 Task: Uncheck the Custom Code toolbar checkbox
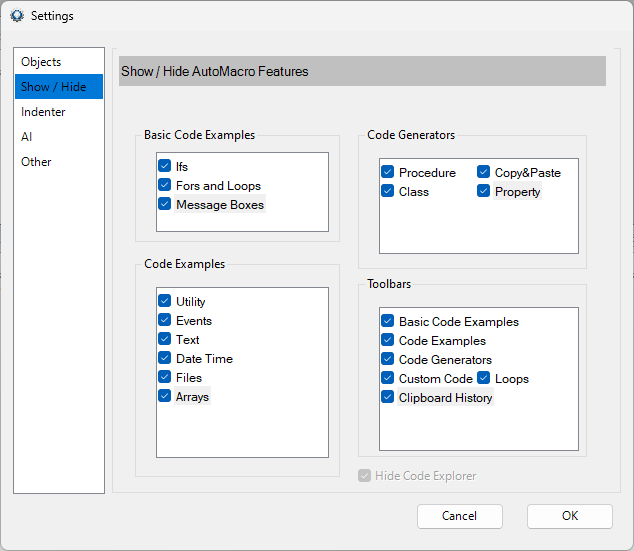click(x=387, y=378)
